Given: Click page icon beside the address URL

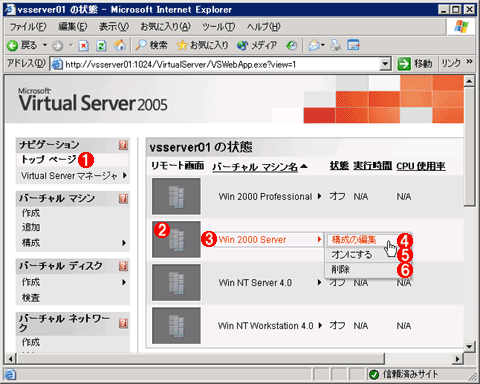Looking at the screenshot, I should 57,64.
